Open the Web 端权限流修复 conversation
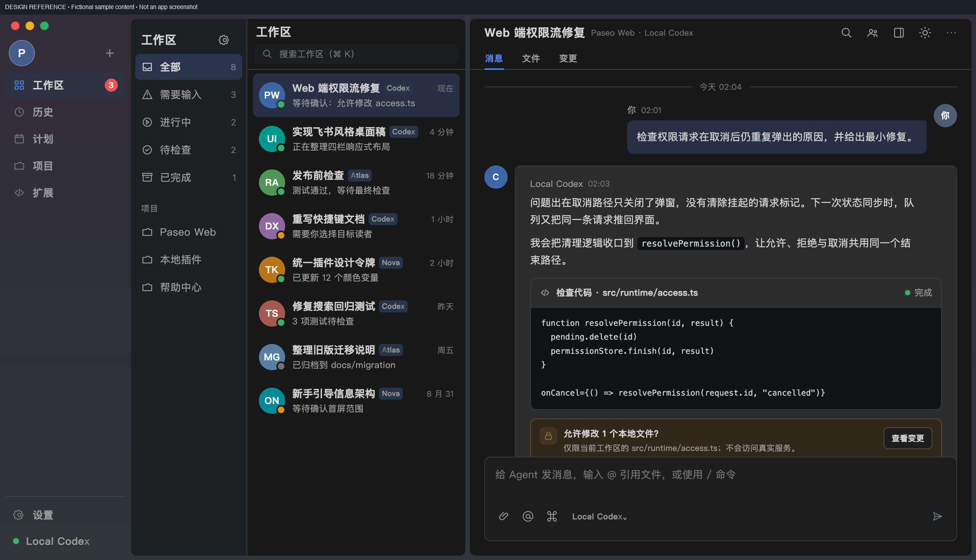 click(356, 95)
